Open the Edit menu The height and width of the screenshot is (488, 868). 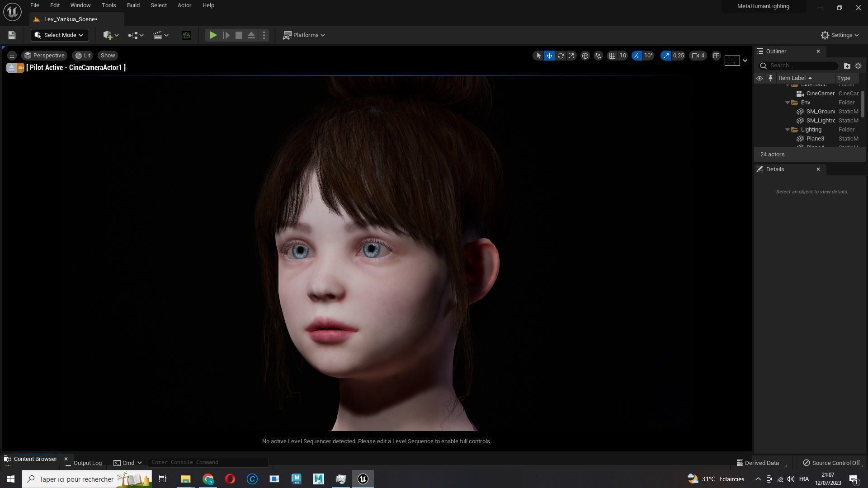click(x=55, y=5)
